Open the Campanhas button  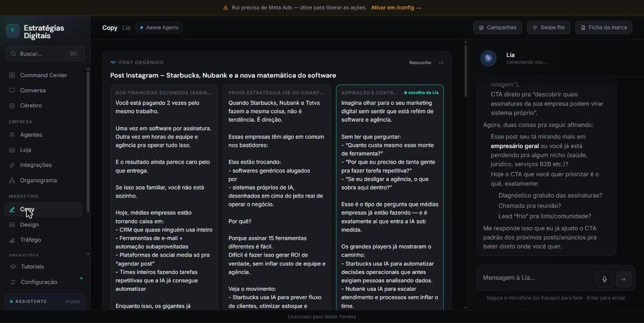tap(498, 28)
